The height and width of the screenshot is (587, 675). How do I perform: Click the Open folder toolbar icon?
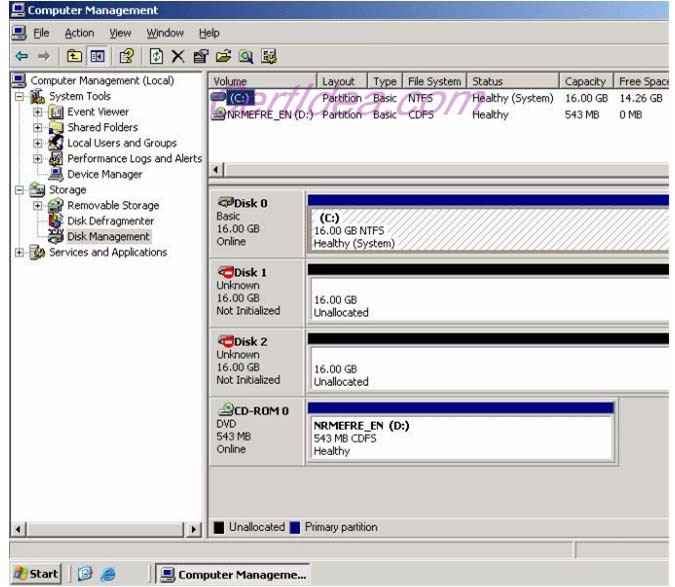pos(223,56)
